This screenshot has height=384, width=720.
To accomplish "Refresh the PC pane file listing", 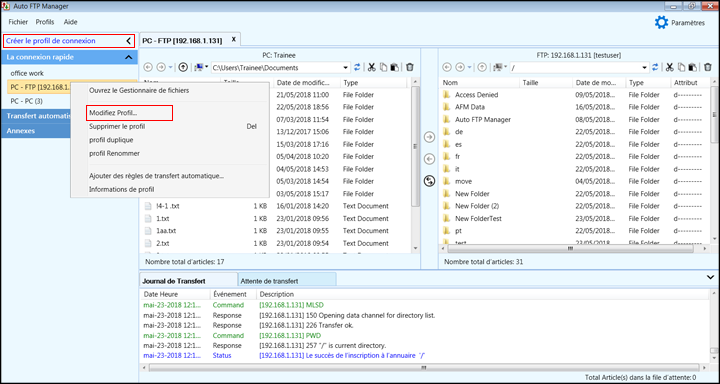I will pos(357,68).
